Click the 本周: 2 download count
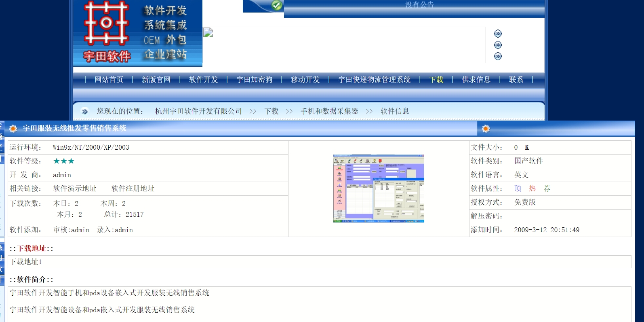 pyautogui.click(x=113, y=203)
